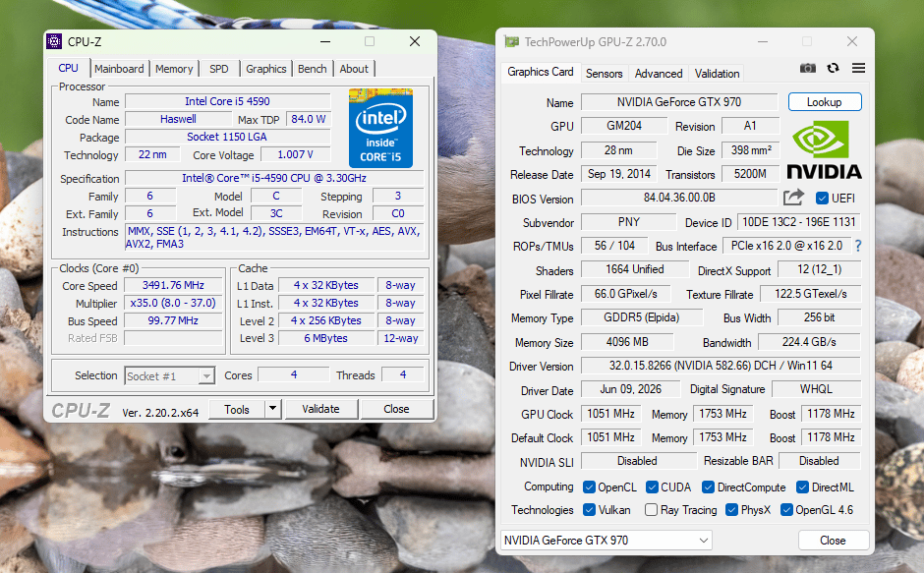Click the NVIDIA logo in GPU-Z
Viewport: 924px width, 573px height.
click(825, 149)
